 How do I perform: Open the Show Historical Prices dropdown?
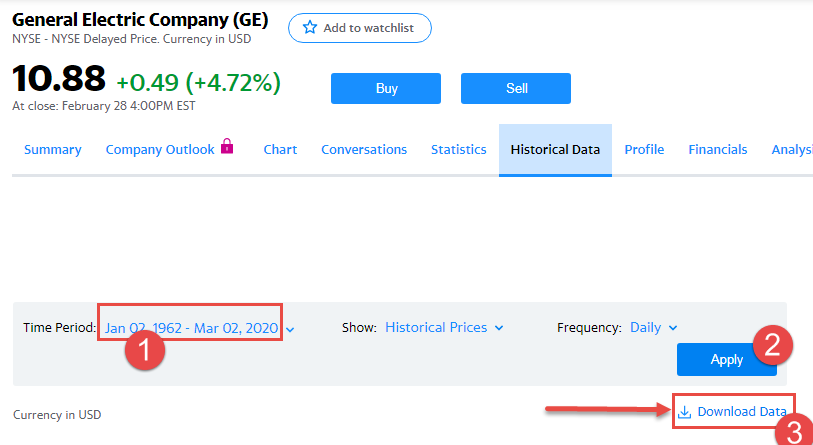[x=444, y=327]
